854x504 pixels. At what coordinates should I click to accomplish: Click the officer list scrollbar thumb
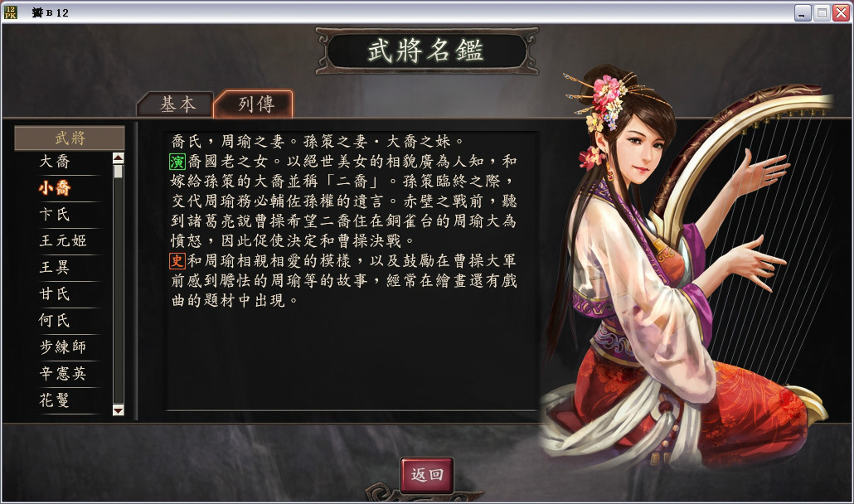tap(119, 172)
